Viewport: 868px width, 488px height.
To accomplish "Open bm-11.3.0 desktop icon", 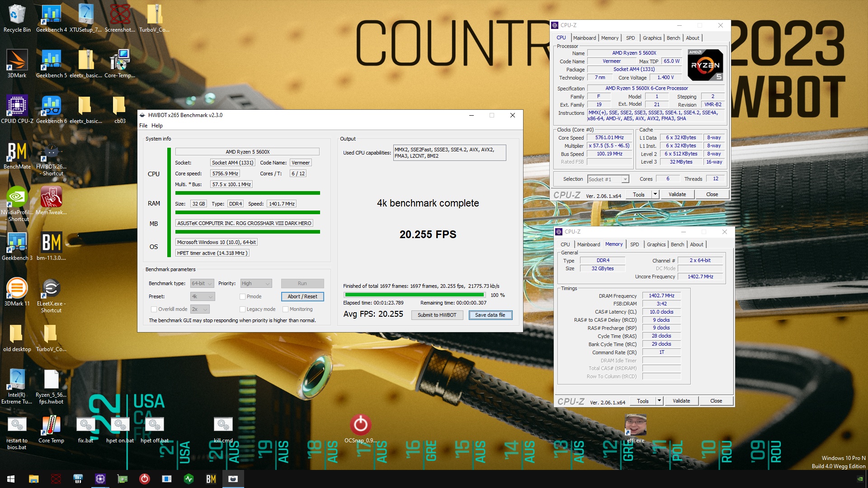I will click(51, 246).
